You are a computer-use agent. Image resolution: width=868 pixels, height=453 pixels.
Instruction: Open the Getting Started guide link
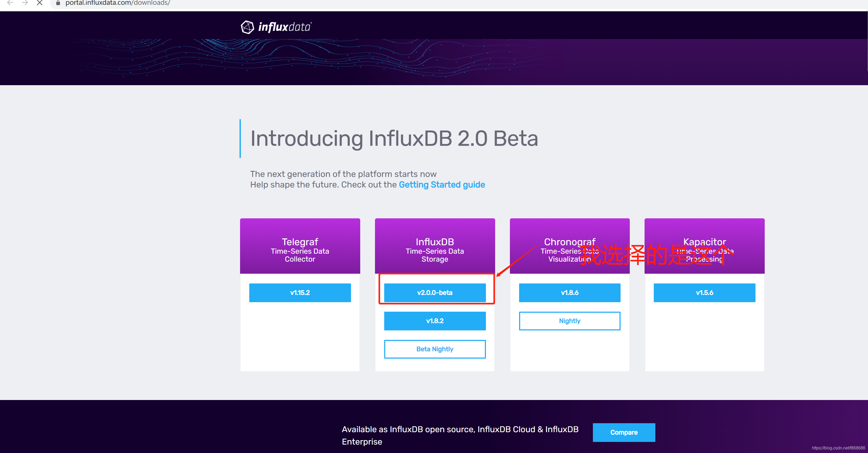tap(442, 185)
